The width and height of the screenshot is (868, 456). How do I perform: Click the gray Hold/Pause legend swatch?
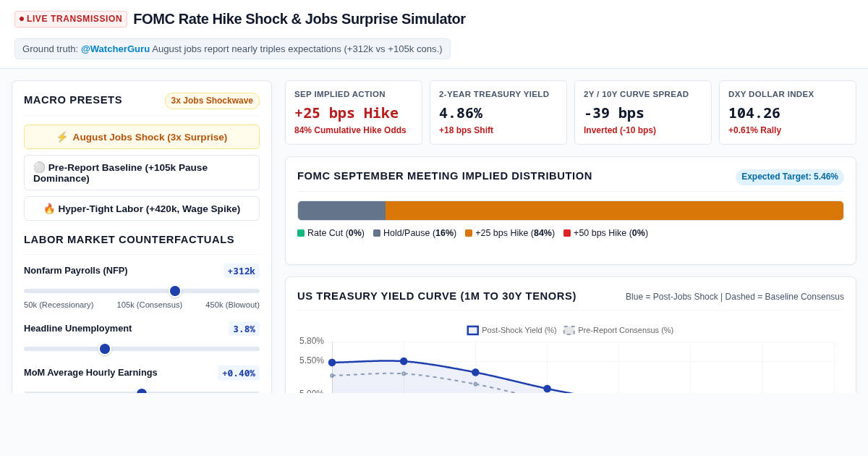pyautogui.click(x=377, y=233)
